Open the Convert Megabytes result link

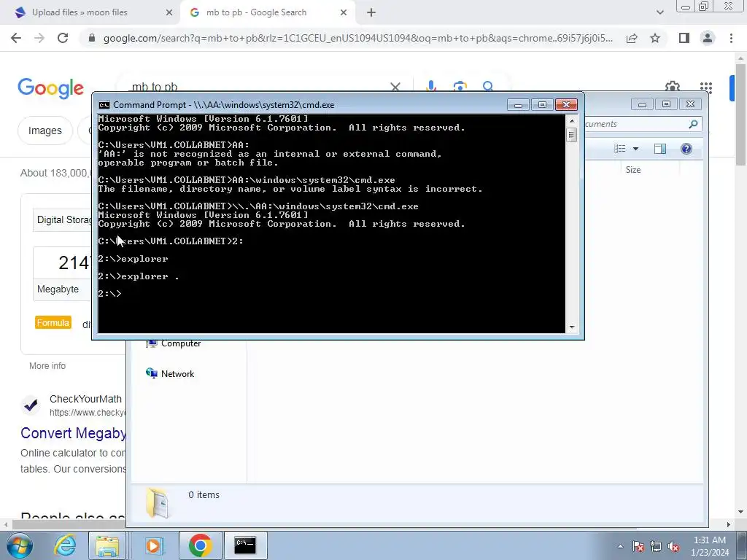click(x=73, y=433)
